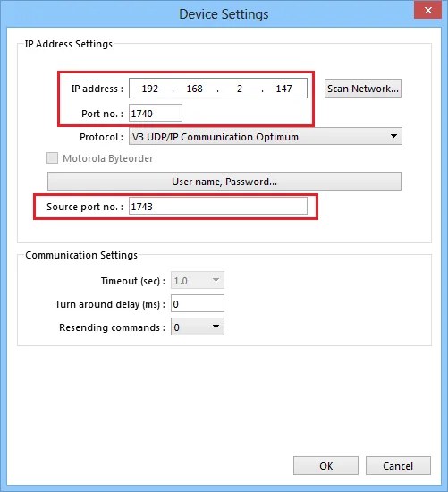Click the 'Resending commands :' label
The height and width of the screenshot is (492, 448).
[x=112, y=327]
